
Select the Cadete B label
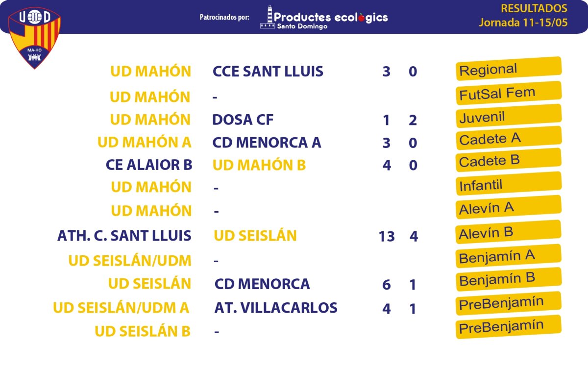coord(509,160)
